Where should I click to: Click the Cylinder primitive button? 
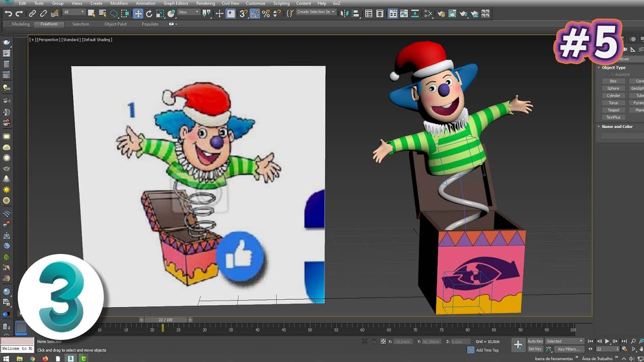[613, 96]
